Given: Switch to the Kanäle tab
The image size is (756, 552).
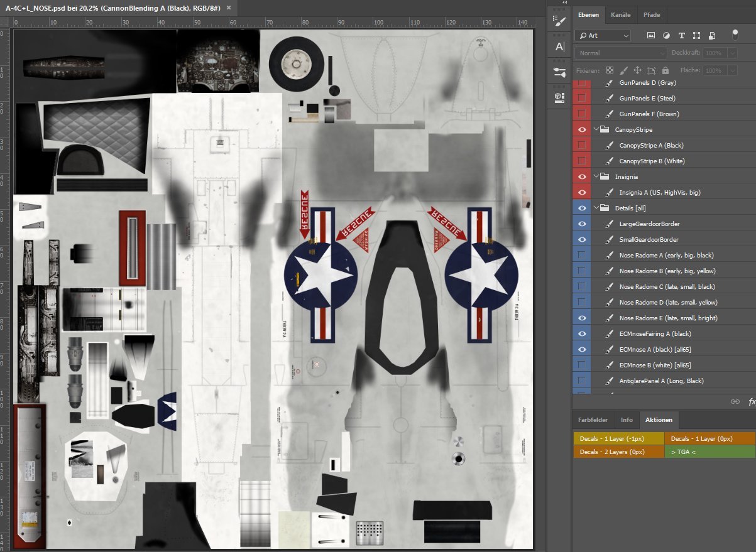Looking at the screenshot, I should (621, 14).
